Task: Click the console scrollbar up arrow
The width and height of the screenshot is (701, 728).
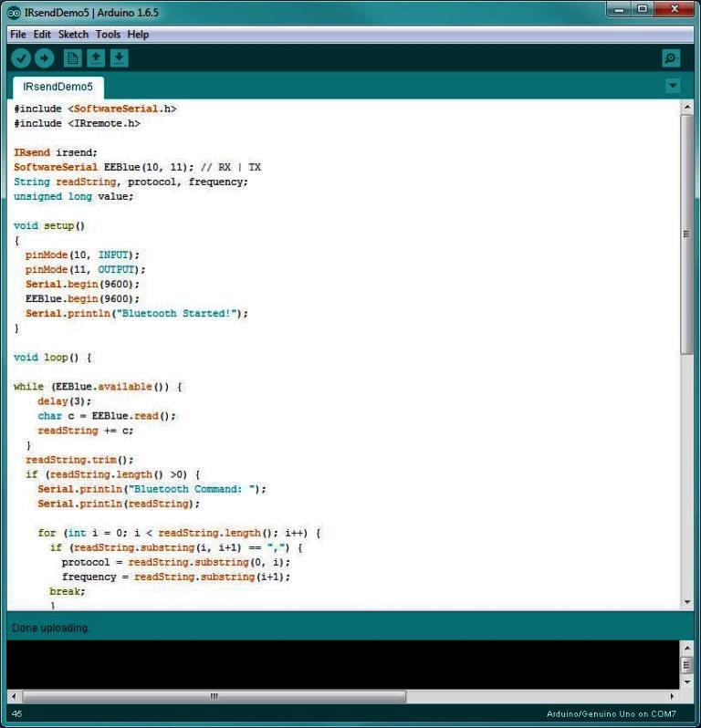Action: tap(686, 647)
